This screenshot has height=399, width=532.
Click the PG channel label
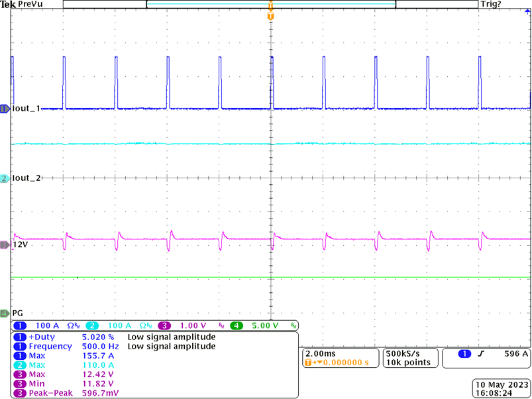(x=18, y=313)
